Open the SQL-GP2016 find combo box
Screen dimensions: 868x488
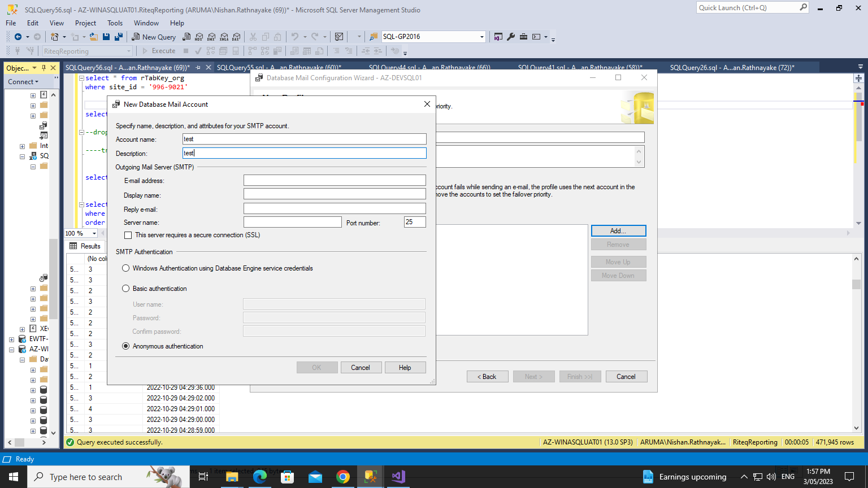pyautogui.click(x=482, y=37)
